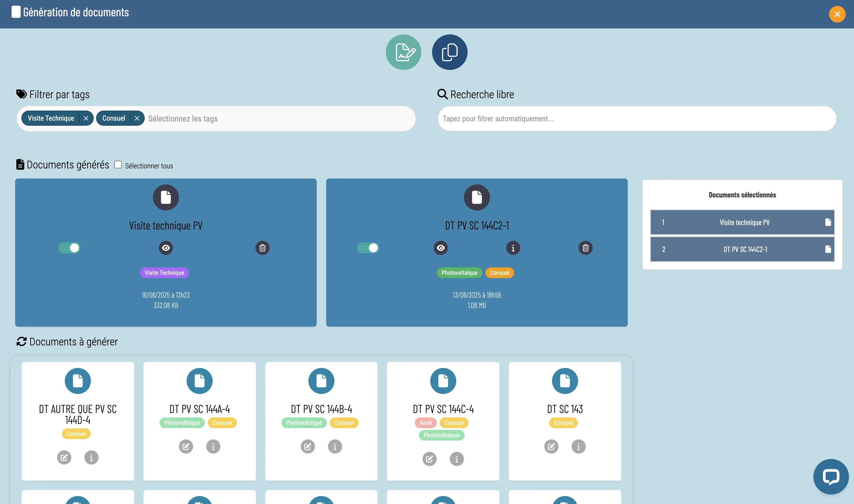Open info for DT SC 143
The width and height of the screenshot is (854, 504).
(x=578, y=446)
